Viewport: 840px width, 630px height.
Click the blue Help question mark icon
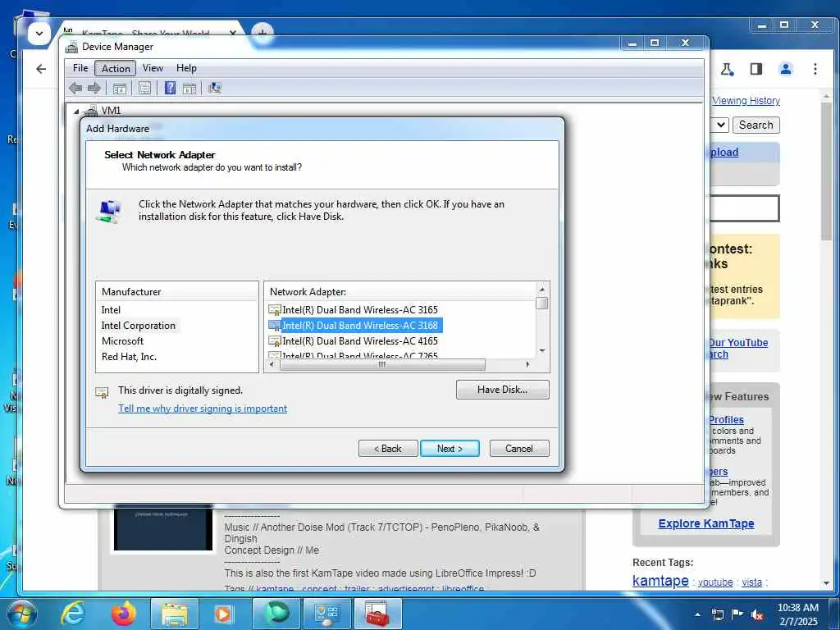tap(170, 88)
